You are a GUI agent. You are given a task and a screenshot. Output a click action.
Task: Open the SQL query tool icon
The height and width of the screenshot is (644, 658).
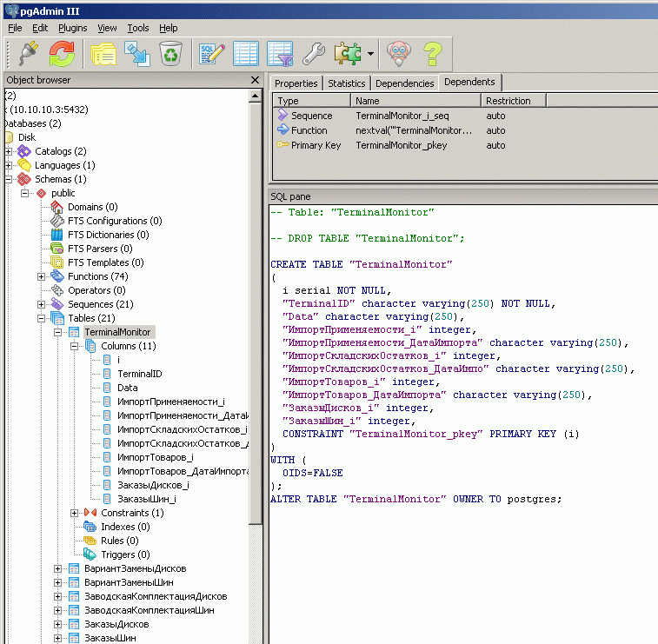point(212,53)
